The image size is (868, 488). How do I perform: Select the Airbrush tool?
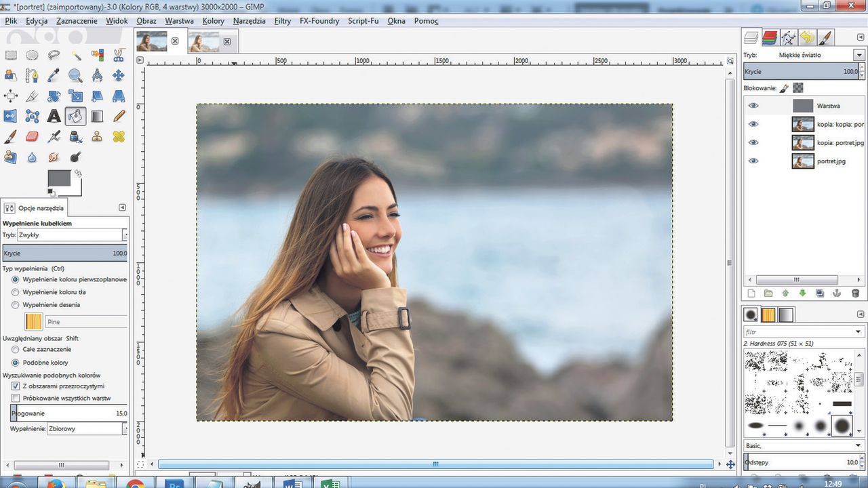54,137
